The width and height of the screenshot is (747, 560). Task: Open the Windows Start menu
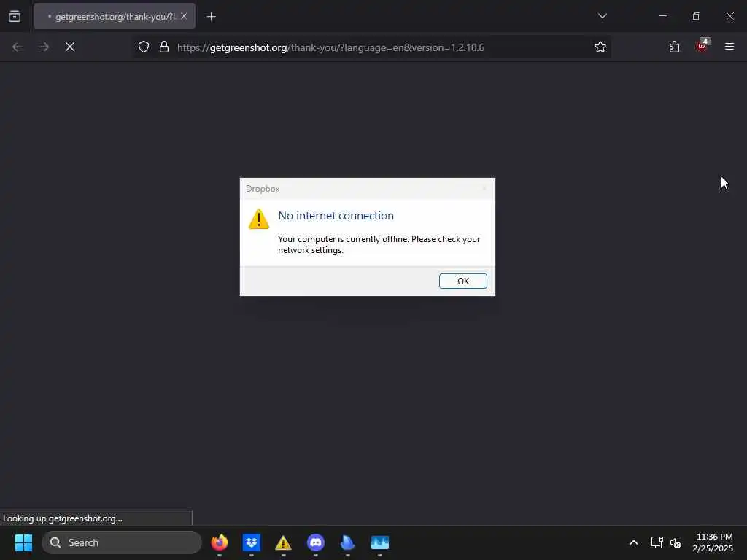coord(23,542)
